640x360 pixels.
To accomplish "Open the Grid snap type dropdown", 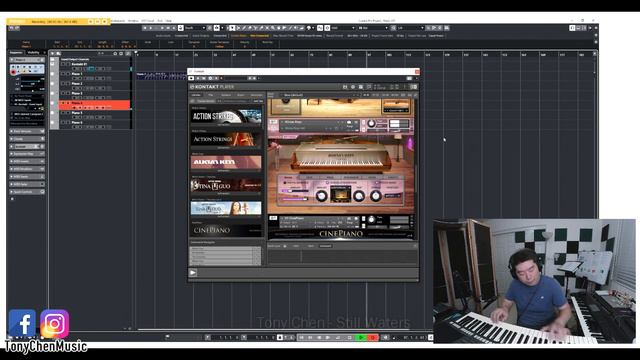I will coord(343,28).
